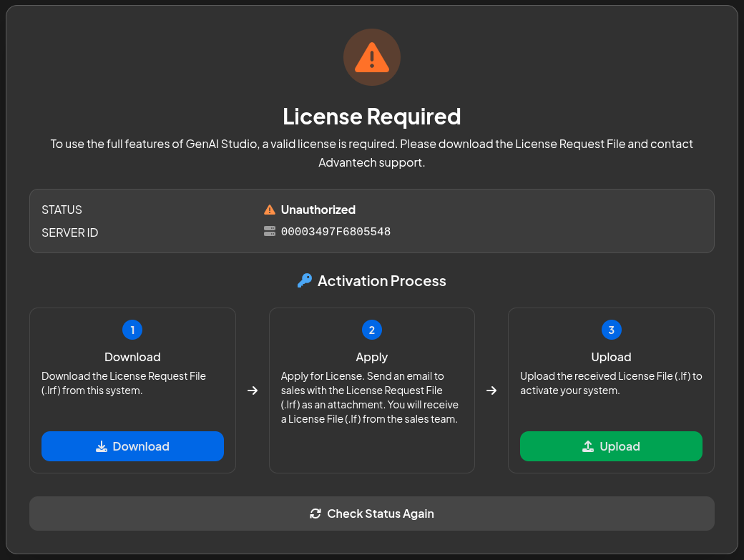Click the License Required heading
The image size is (744, 560).
[x=372, y=116]
